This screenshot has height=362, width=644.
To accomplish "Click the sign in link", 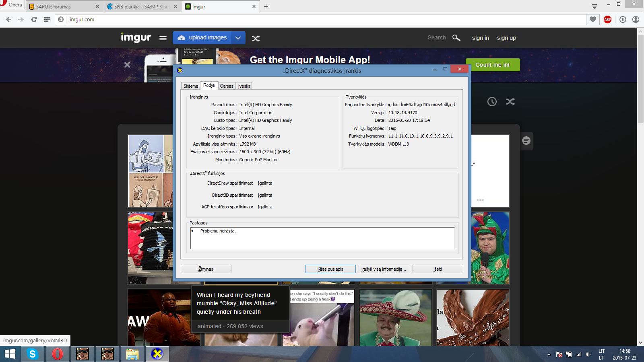I will pyautogui.click(x=481, y=38).
